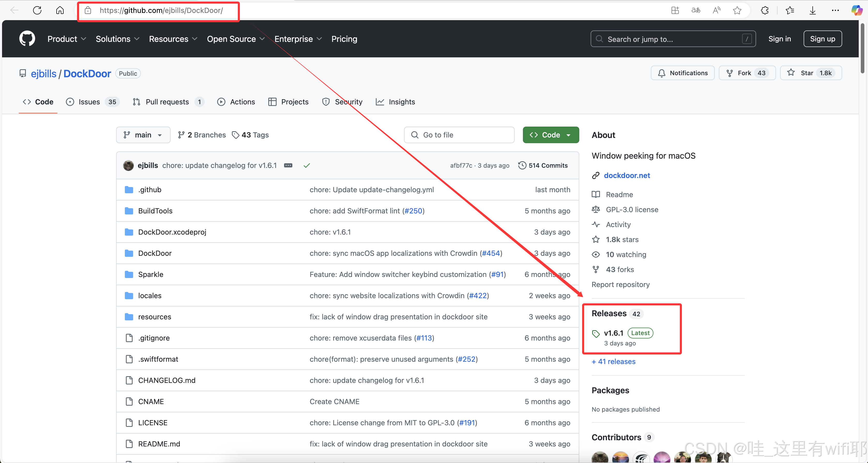Open browser downloads icon
This screenshot has height=463, width=868.
[x=812, y=10]
